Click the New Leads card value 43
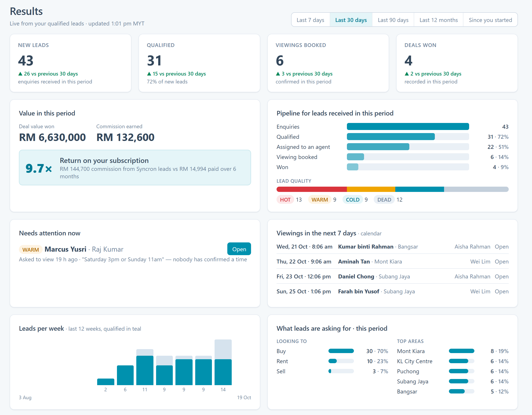 (26, 61)
